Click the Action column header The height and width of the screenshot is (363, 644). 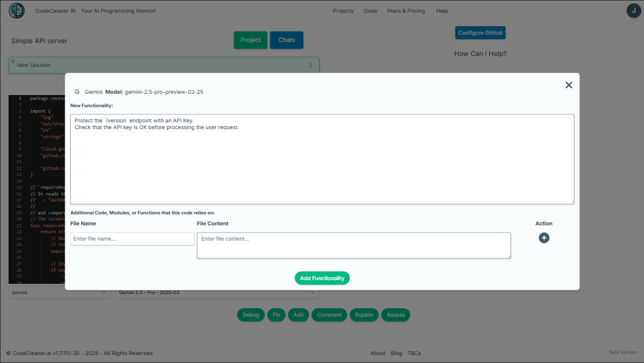coord(544,224)
